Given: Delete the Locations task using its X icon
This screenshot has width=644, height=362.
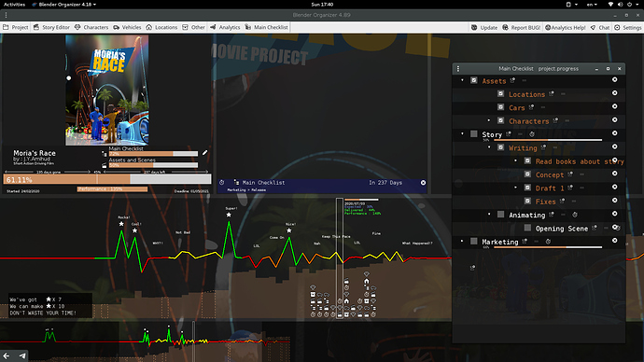Looking at the screenshot, I should (614, 93).
